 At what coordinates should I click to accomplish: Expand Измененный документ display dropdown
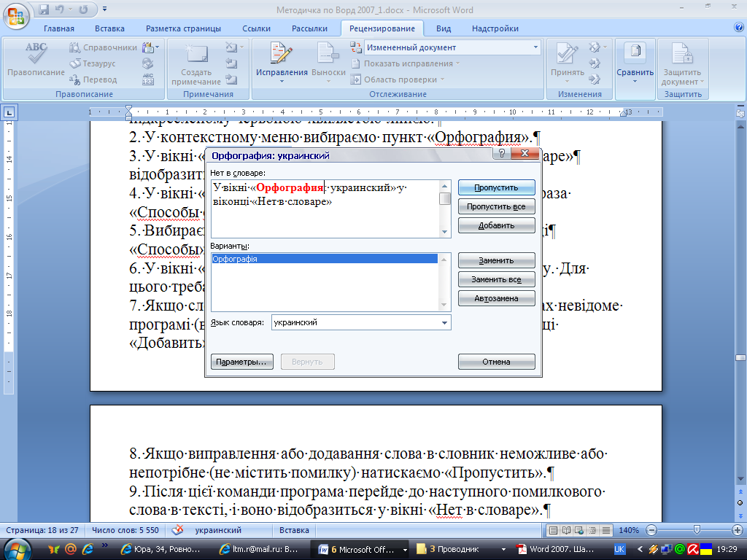[535, 47]
